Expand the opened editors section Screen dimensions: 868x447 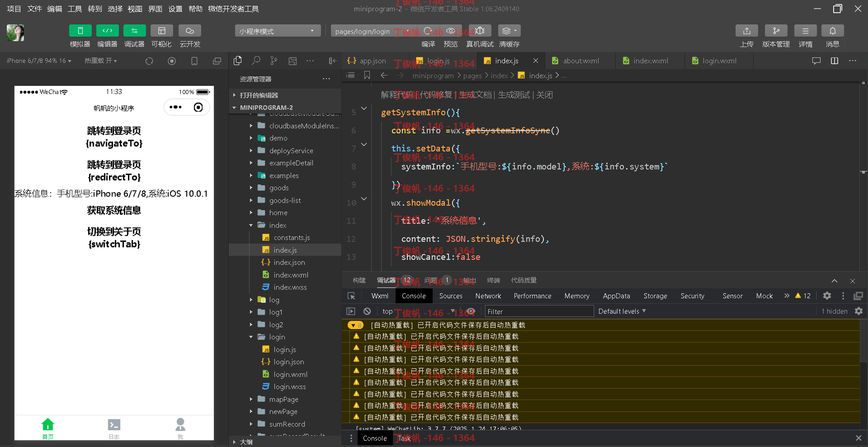click(285, 95)
